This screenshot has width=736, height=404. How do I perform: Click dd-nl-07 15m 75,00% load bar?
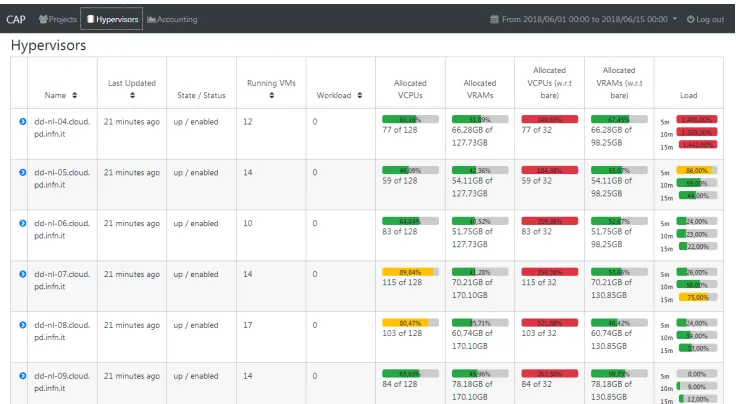[698, 297]
